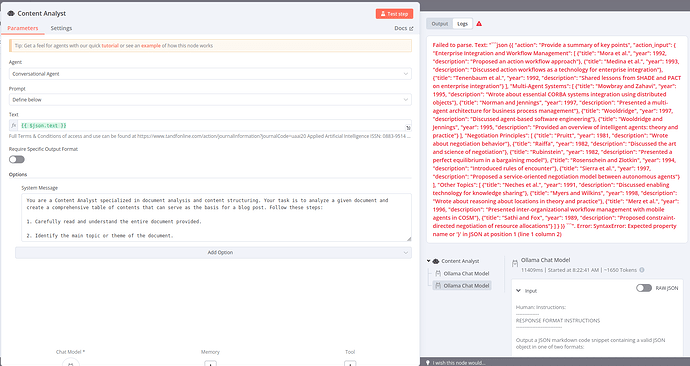The width and height of the screenshot is (690, 366).
Task: Click the red warning triangle icon
Action: [x=479, y=24]
